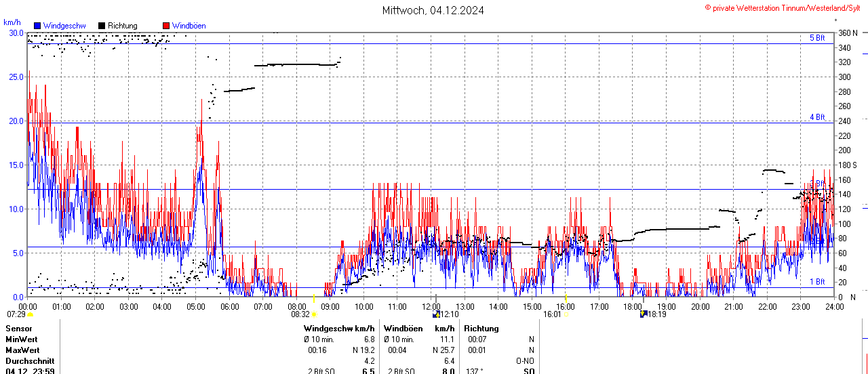The height and width of the screenshot is (374, 868).
Task: Click the MinWert row label
Action: coord(22,339)
